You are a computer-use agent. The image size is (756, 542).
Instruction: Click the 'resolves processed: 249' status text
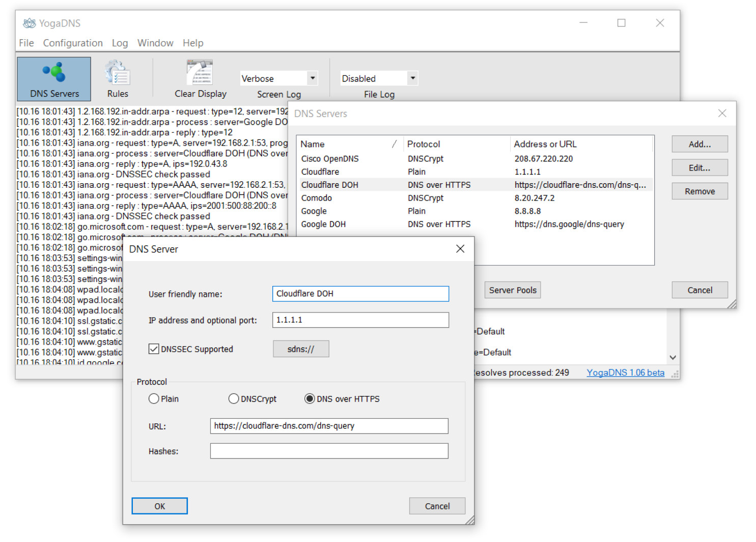(521, 373)
